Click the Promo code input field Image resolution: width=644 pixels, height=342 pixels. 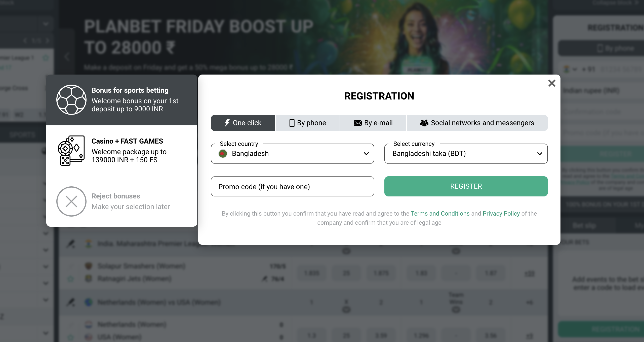292,186
